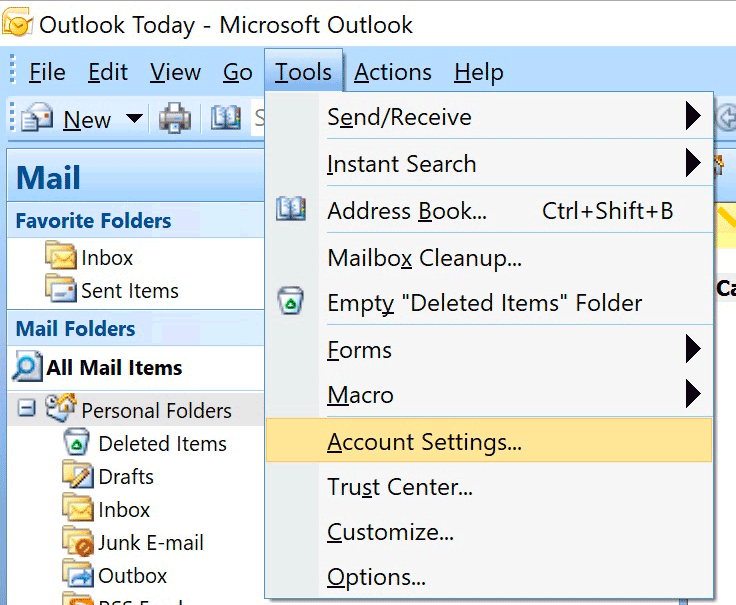Click the Sent Items folder icon
This screenshot has height=605, width=736.
(x=61, y=289)
